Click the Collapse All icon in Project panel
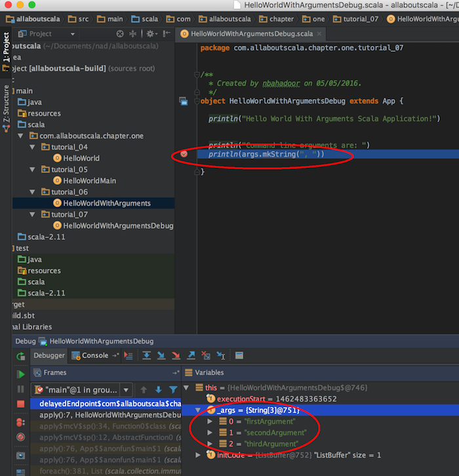The width and height of the screenshot is (459, 476). coord(132,33)
